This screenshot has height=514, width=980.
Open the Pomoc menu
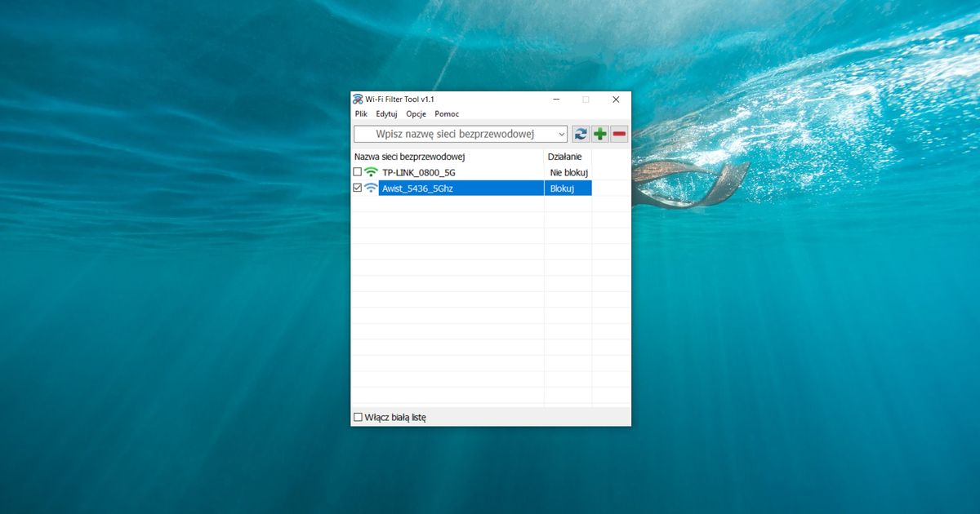[x=447, y=113]
